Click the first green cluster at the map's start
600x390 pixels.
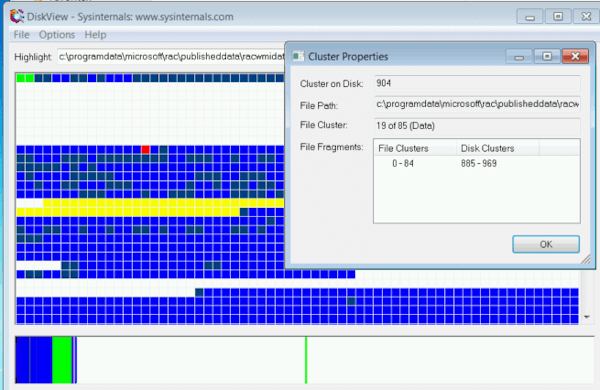(x=21, y=78)
